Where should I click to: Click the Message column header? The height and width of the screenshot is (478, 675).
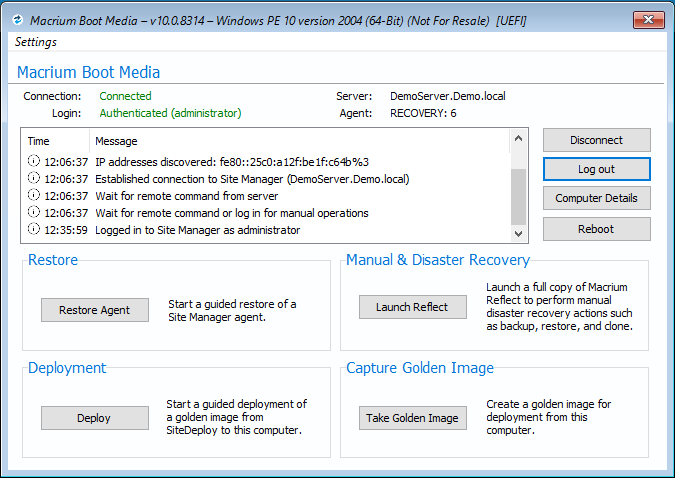pyautogui.click(x=300, y=141)
